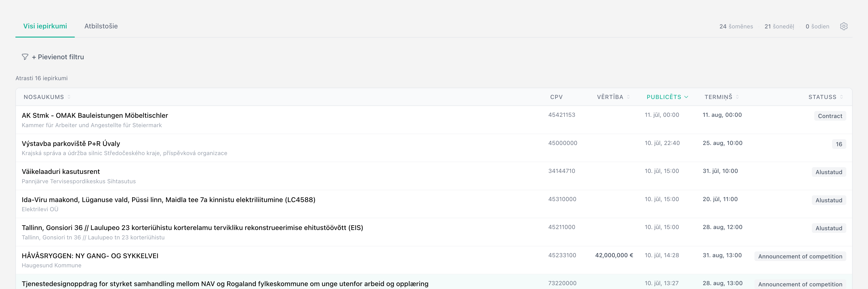Click published date 11. jūl, 00:00
The width and height of the screenshot is (868, 289).
point(662,115)
